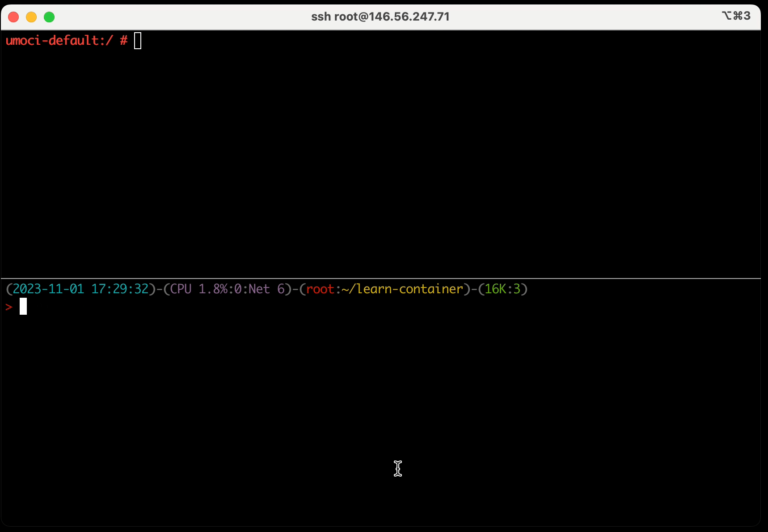Click the red '>' prompt symbol
Image resolution: width=768 pixels, height=532 pixels.
tap(9, 307)
